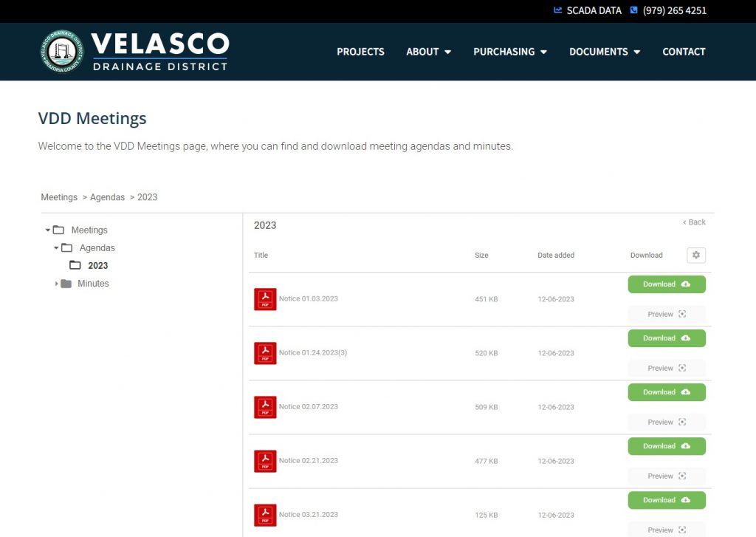Download Notice 01.24.2023(3) file
This screenshot has width=756, height=537.
[x=666, y=338]
